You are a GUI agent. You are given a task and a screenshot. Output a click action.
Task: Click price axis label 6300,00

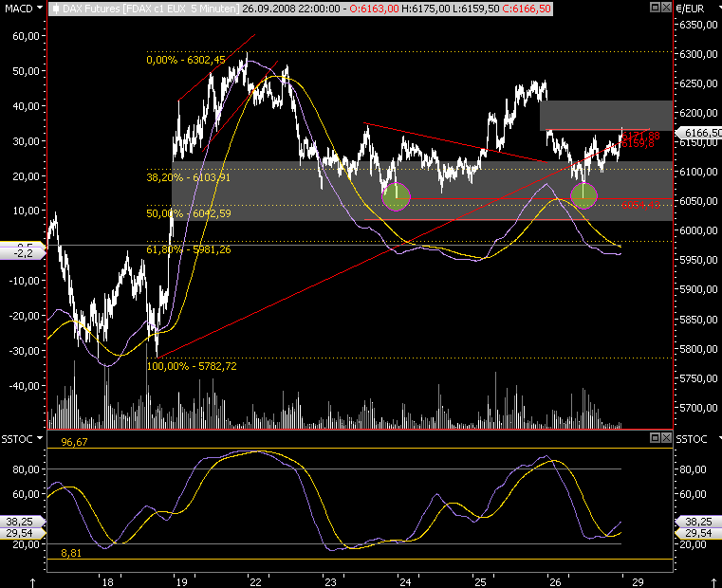tap(698, 54)
